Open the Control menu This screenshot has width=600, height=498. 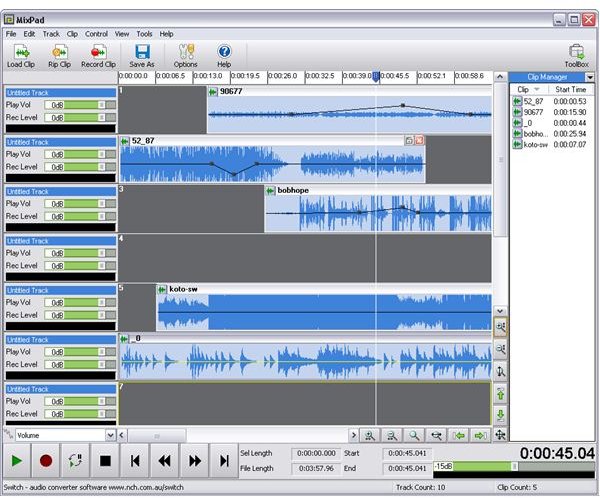point(96,34)
